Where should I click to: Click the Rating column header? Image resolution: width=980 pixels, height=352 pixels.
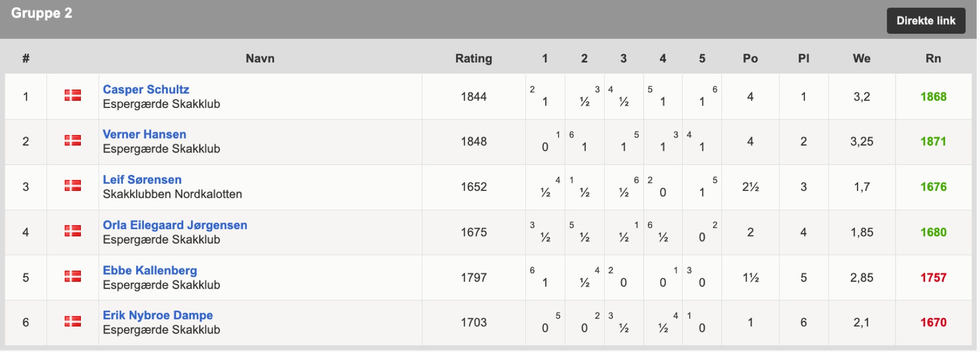coord(474,58)
